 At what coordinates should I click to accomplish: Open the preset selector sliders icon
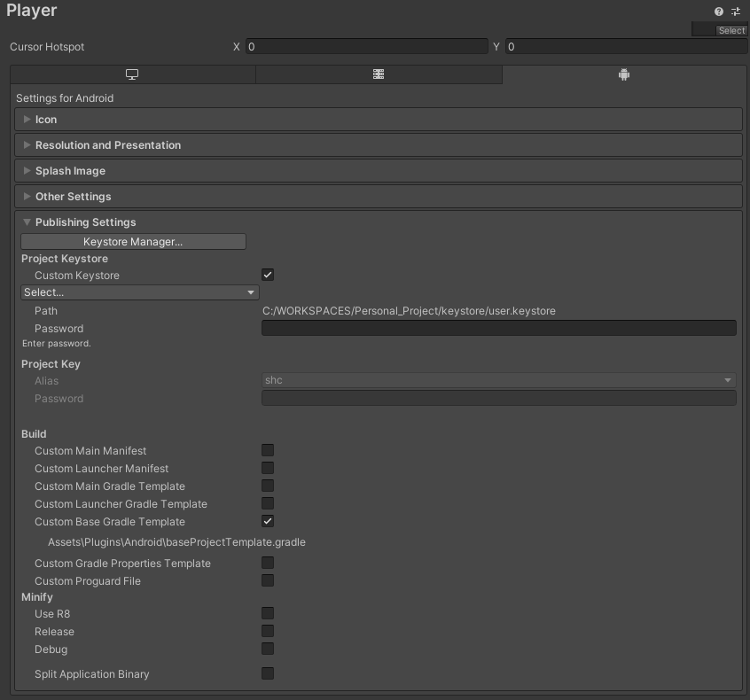pyautogui.click(x=736, y=12)
